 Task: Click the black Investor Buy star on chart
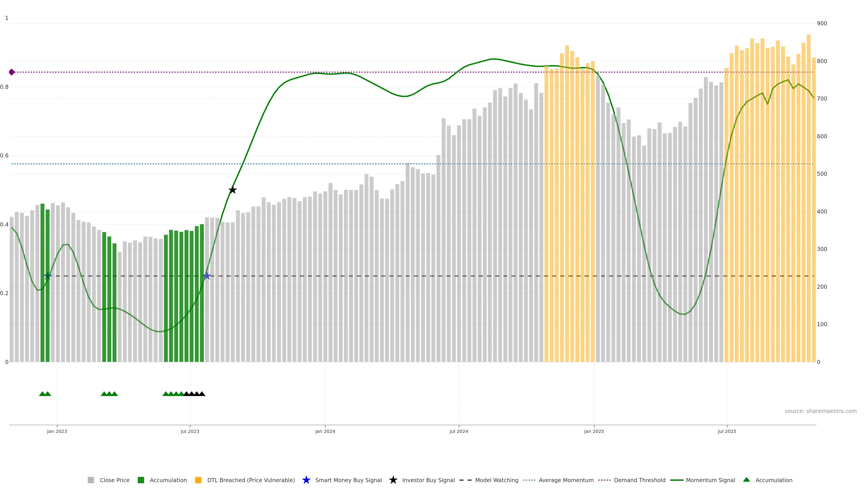tap(233, 190)
